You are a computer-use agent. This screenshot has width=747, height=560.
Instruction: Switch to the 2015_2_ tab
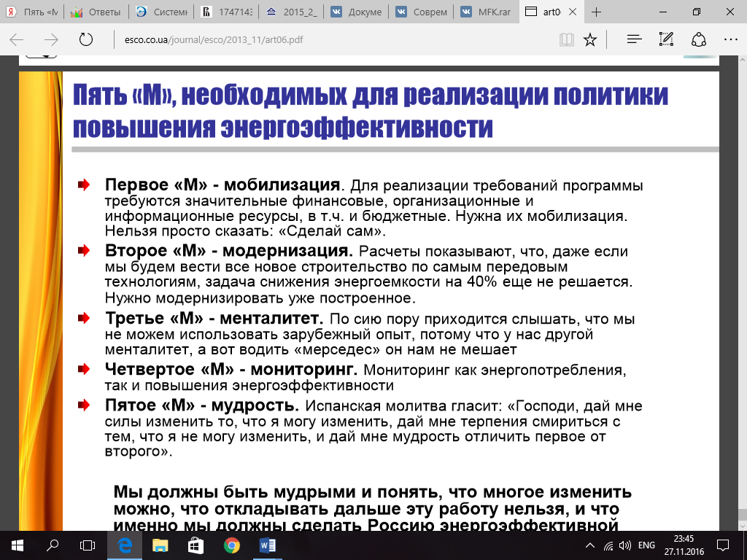(x=292, y=12)
